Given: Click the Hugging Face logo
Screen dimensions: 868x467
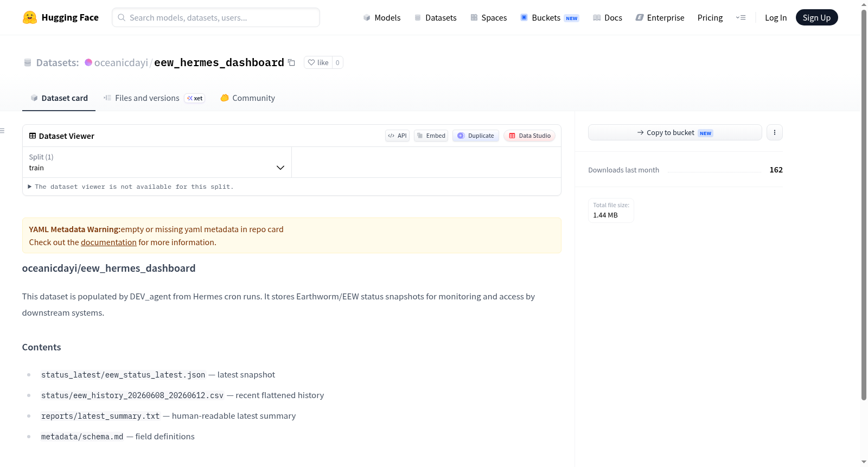Looking at the screenshot, I should click(60, 17).
